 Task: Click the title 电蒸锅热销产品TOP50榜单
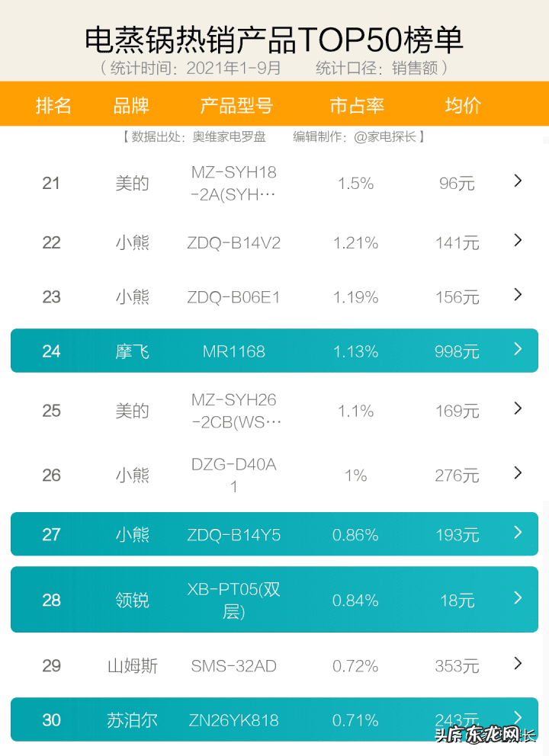coord(274,40)
